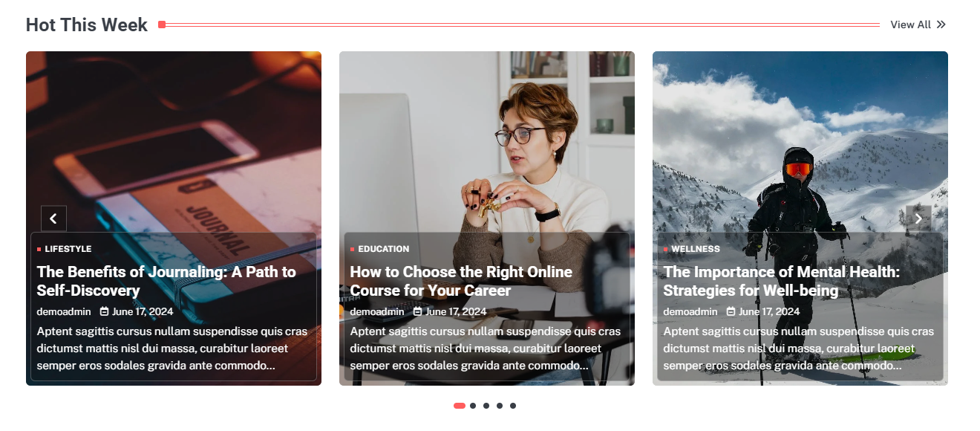Select the second carousel pagination dot
This screenshot has width=980, height=431.
(x=473, y=406)
